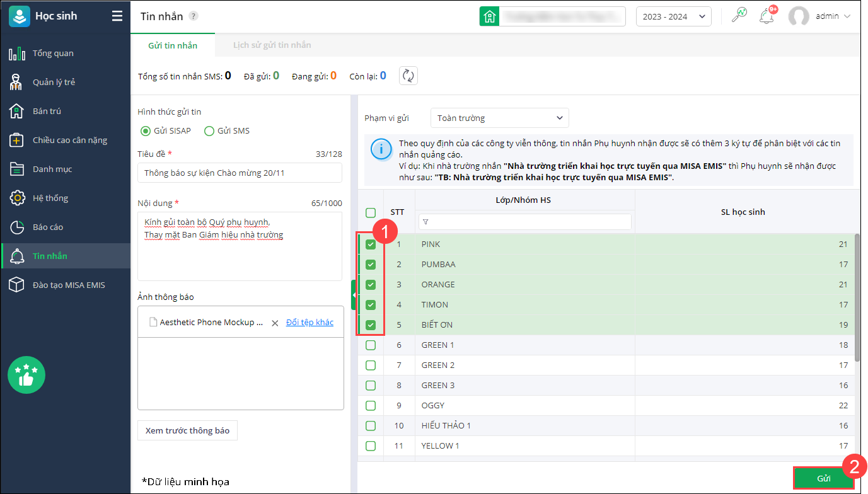The width and height of the screenshot is (868, 494).
Task: Switch to Lịch sử gửi tin nhắn tab
Action: coord(272,45)
